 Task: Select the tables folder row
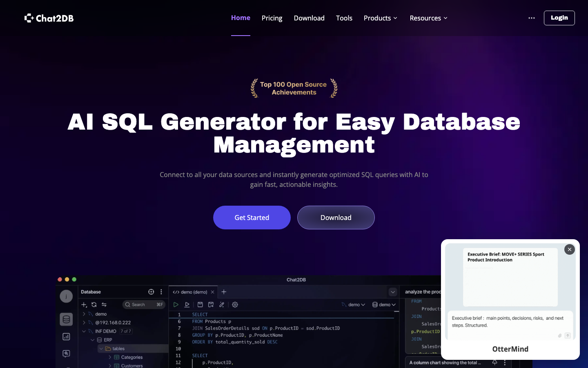pos(133,348)
